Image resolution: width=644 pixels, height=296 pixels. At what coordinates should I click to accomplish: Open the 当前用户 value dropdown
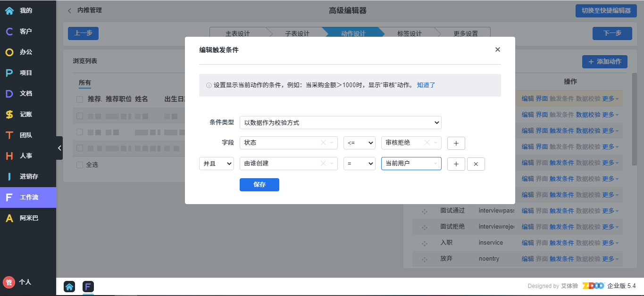[411, 164]
